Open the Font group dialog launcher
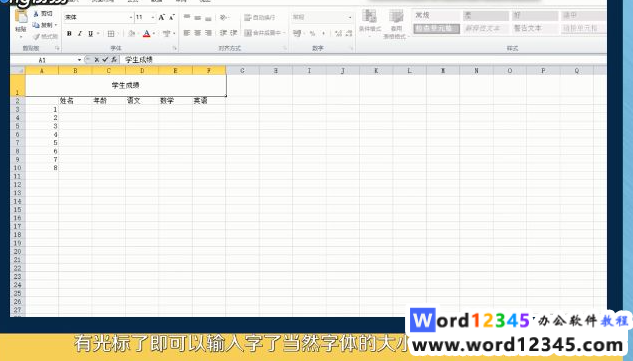The image size is (633, 361). pos(175,48)
